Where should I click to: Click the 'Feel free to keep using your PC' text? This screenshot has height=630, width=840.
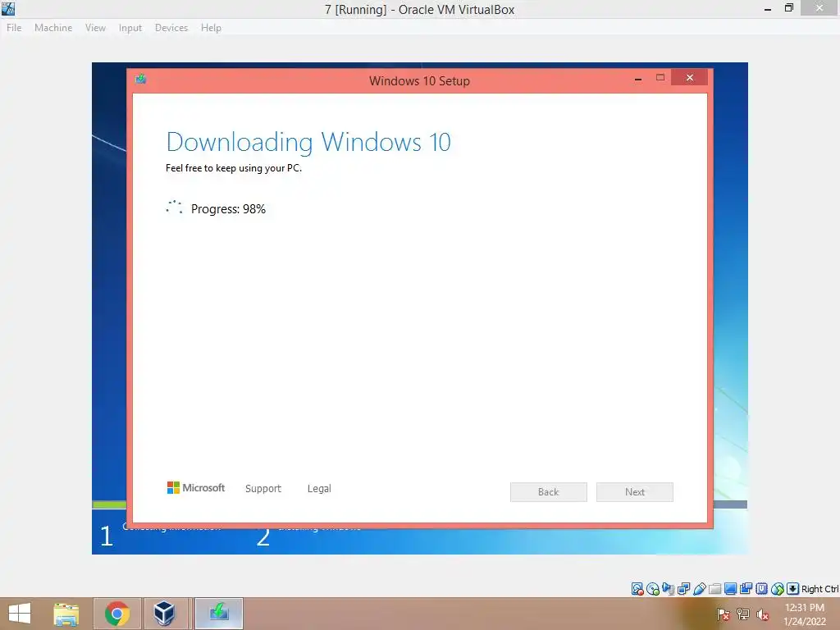(234, 168)
